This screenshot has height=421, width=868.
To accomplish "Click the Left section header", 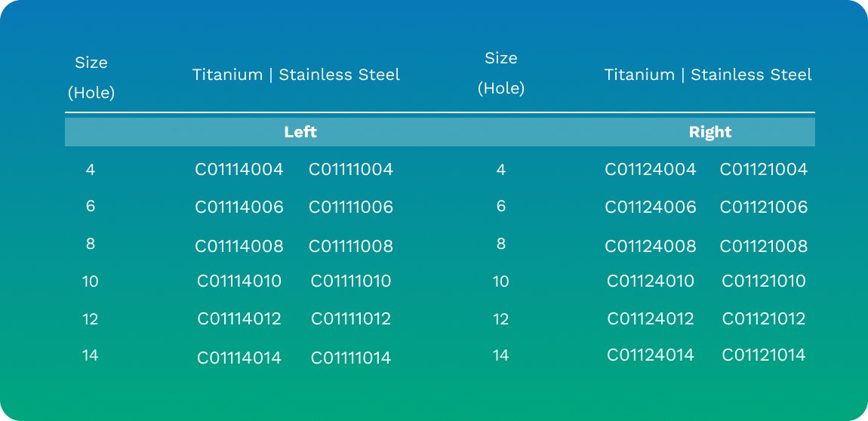I will [300, 132].
